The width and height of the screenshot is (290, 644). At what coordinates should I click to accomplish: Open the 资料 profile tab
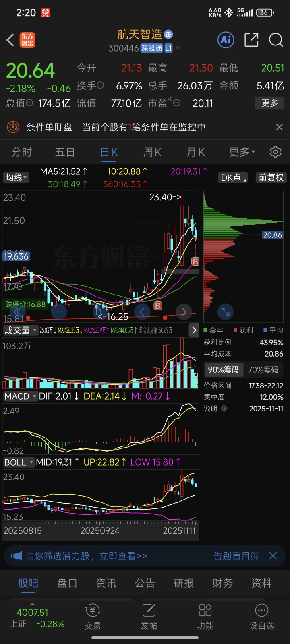[x=261, y=583]
